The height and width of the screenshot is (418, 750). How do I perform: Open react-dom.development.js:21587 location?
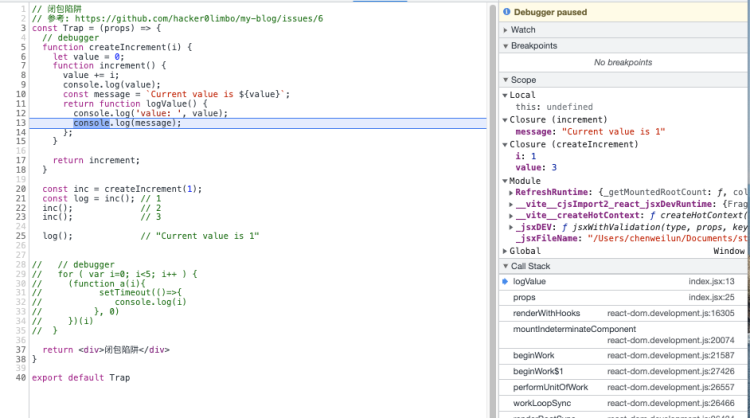671,356
